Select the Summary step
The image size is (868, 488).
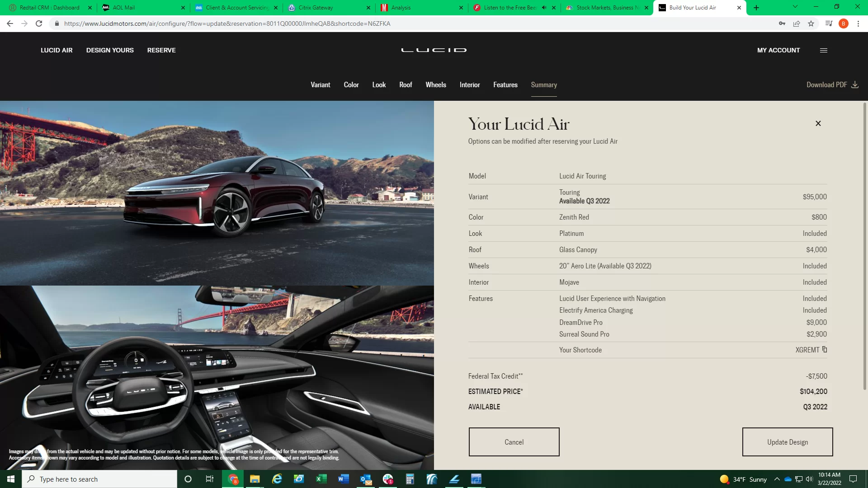544,84
